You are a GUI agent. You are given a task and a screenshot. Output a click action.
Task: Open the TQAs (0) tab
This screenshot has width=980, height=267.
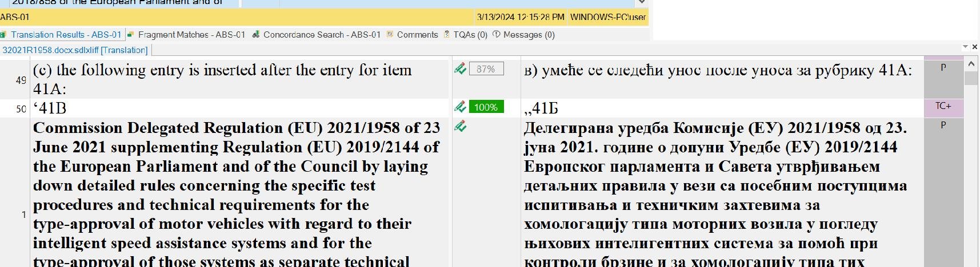click(470, 35)
